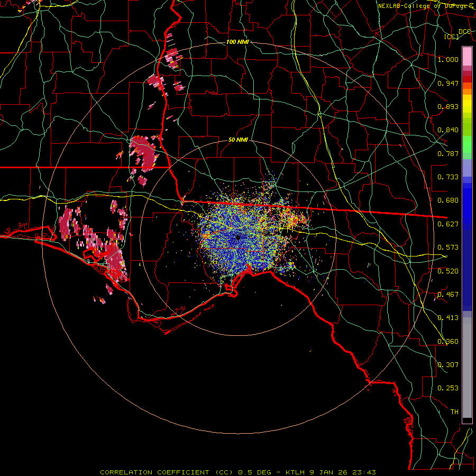This screenshot has height=476, width=476.
Task: Click the 0.520 scale value
Action: (x=448, y=271)
